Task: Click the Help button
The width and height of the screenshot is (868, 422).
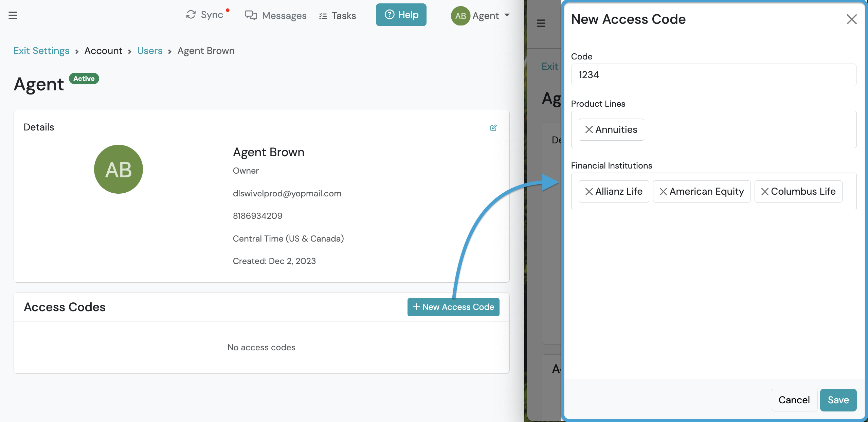Action: click(401, 15)
